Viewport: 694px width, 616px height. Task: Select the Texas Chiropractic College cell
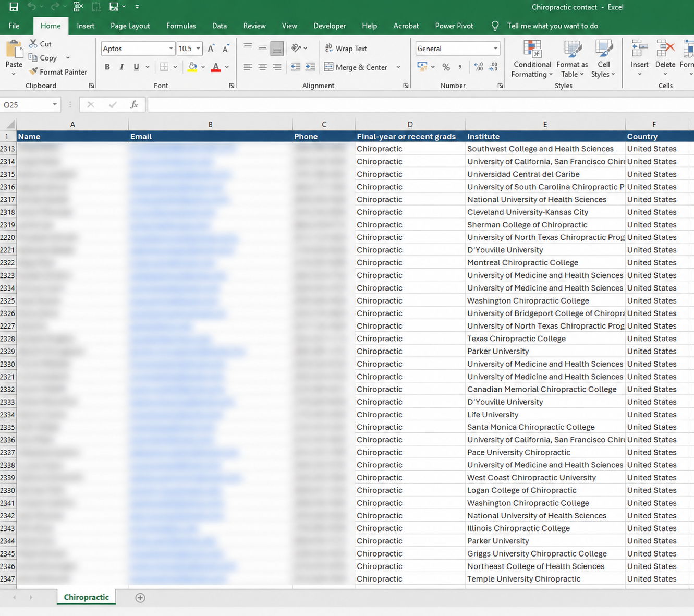point(545,339)
